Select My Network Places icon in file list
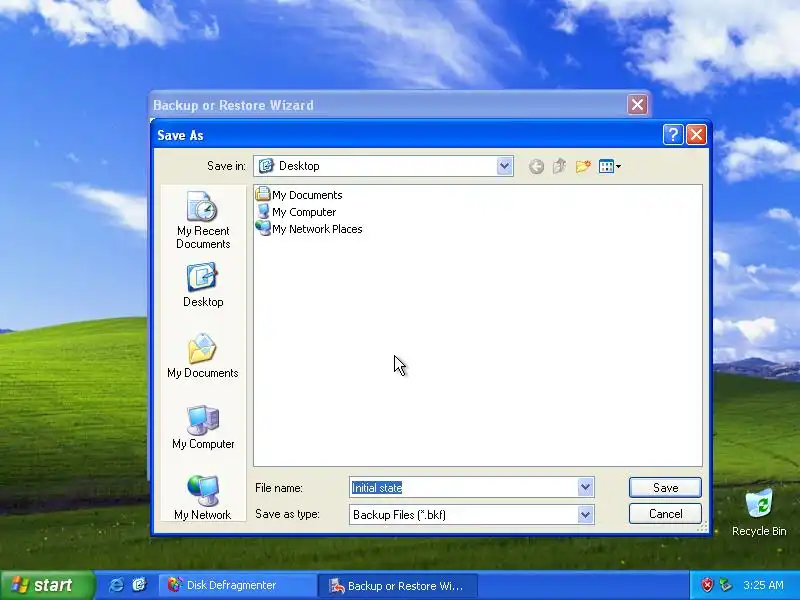The image size is (800, 600). coord(263,228)
